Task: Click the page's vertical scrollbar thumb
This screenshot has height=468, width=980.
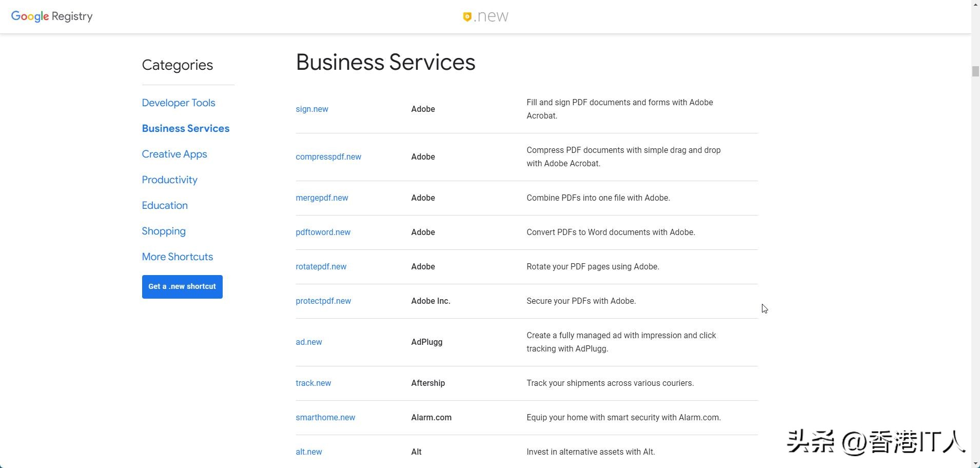Action: (x=975, y=71)
